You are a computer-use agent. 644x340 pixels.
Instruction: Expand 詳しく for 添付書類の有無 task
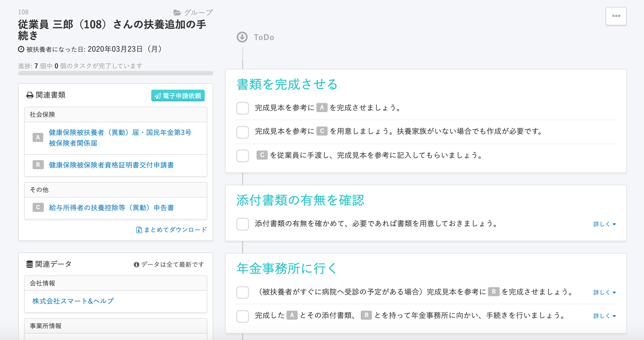click(604, 224)
